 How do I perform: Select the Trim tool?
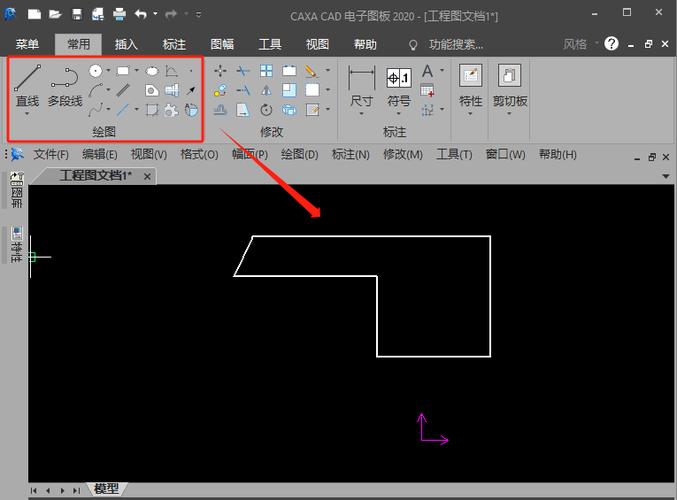tap(243, 71)
